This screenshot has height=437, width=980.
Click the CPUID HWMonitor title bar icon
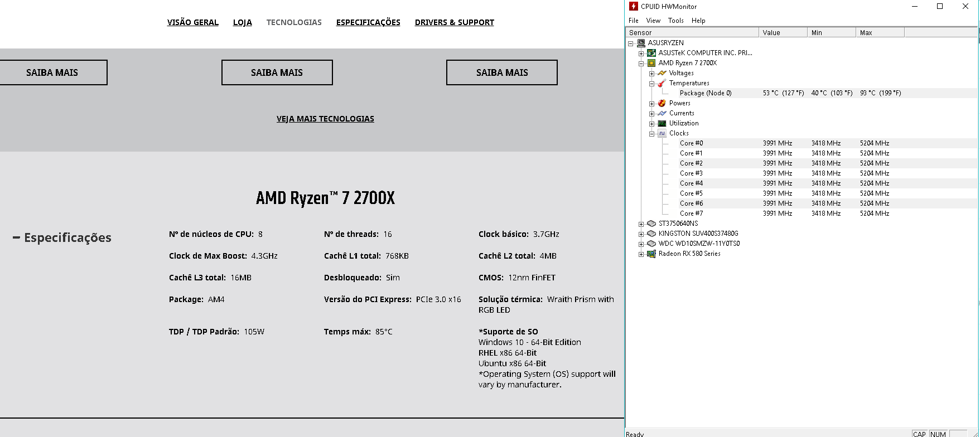click(633, 6)
